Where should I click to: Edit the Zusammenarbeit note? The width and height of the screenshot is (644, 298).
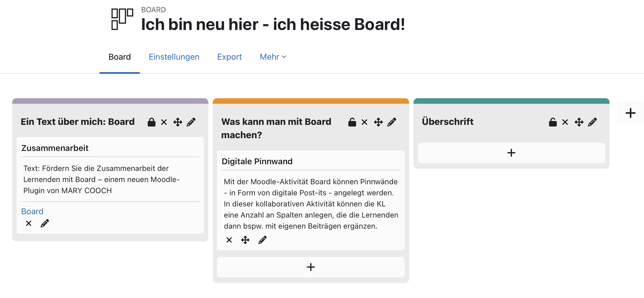[45, 223]
